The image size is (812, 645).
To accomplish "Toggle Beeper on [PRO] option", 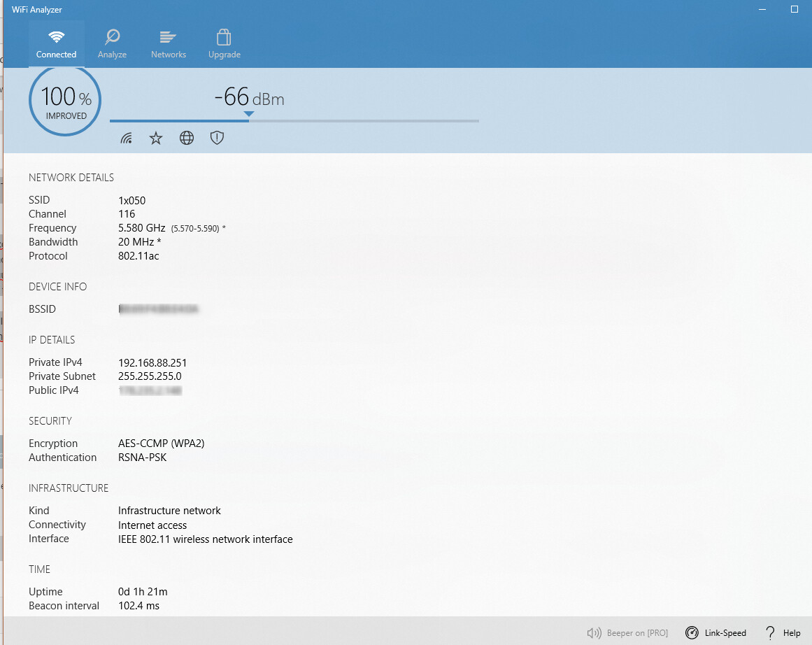I will (627, 632).
